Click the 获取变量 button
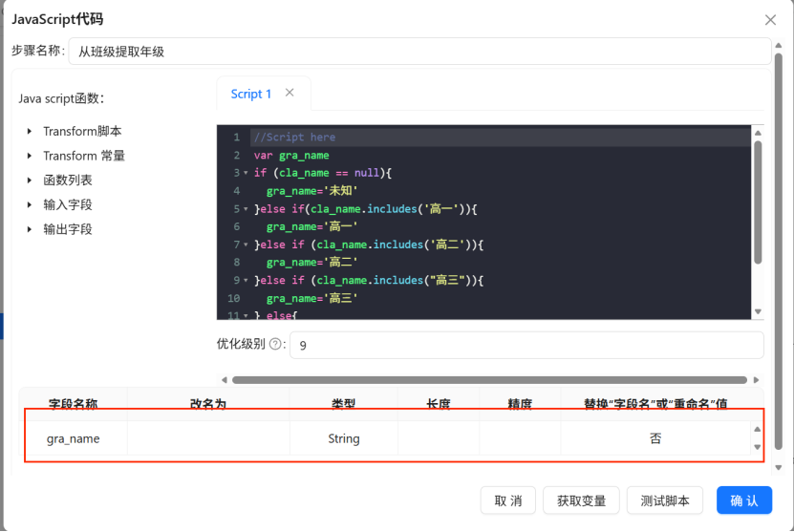Screen dimensions: 794x532 point(581,500)
